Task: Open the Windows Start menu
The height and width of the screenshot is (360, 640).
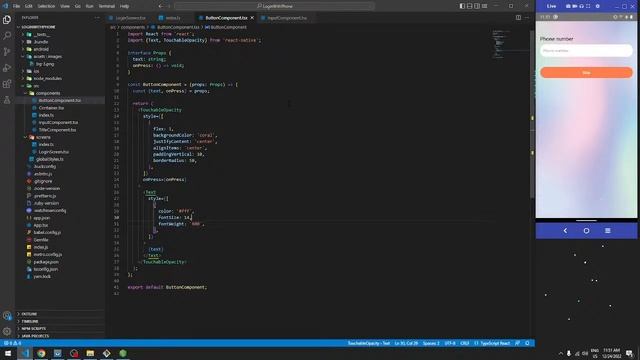Action: 8,353
